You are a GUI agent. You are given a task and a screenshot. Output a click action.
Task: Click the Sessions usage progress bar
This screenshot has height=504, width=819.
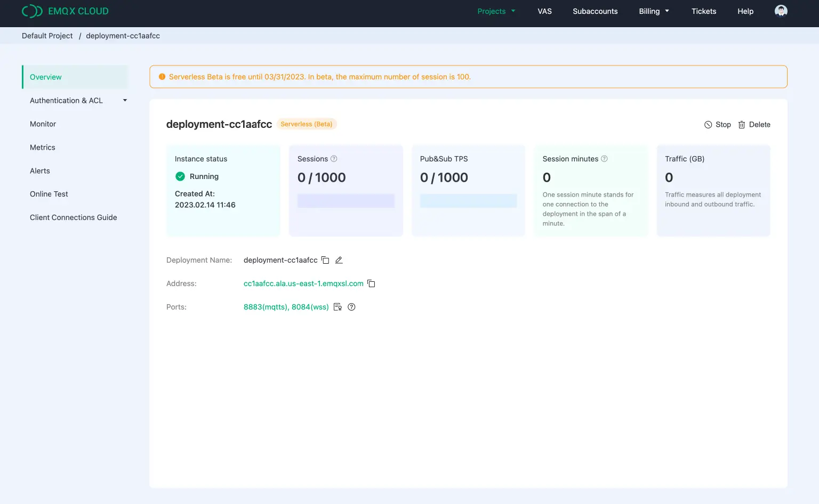[x=346, y=200]
